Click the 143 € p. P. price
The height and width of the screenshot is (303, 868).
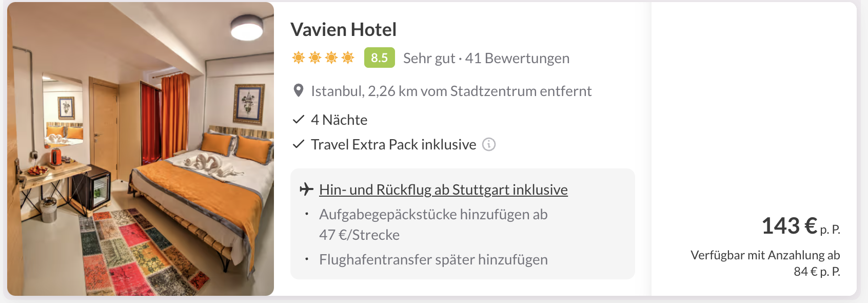[800, 226]
